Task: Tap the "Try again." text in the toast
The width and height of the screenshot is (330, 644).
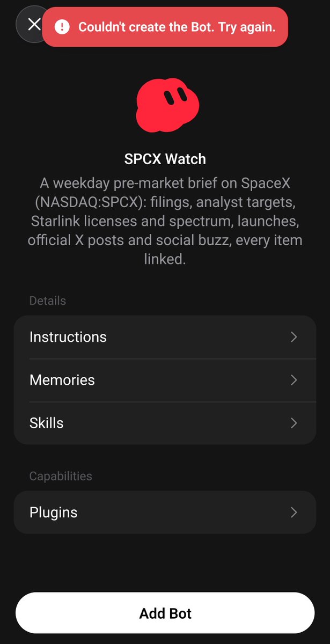Action: (246, 27)
